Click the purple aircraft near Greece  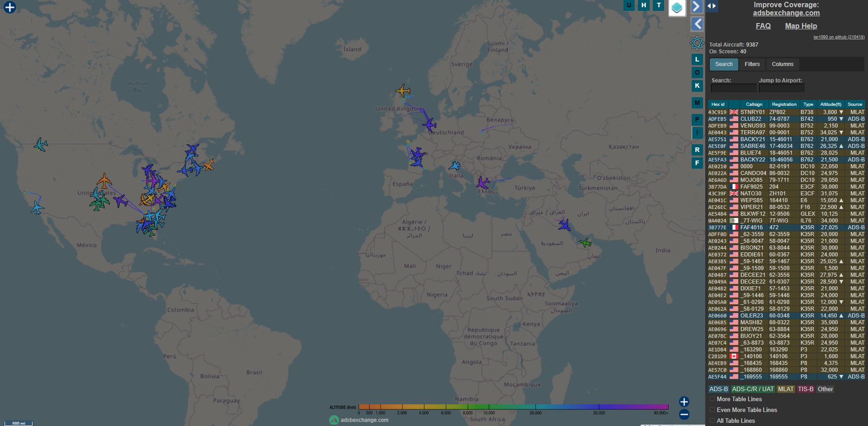[x=482, y=183]
